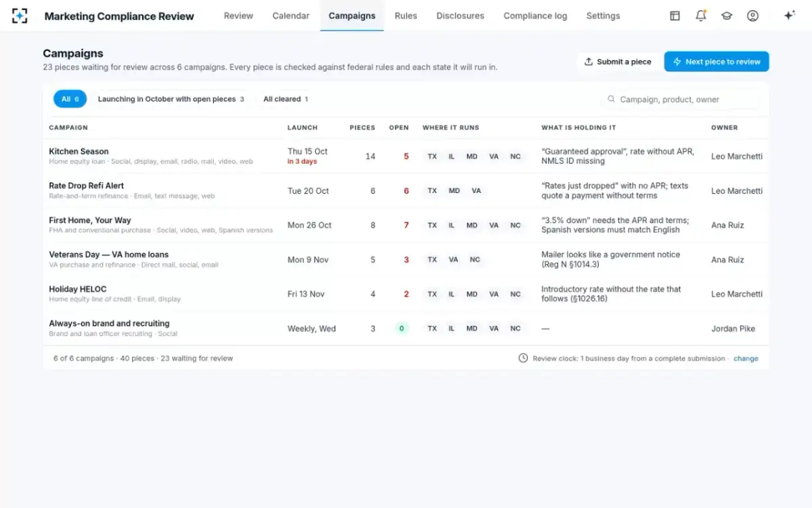Image resolution: width=812 pixels, height=508 pixels.
Task: Open the notifications bell
Action: coord(701,16)
